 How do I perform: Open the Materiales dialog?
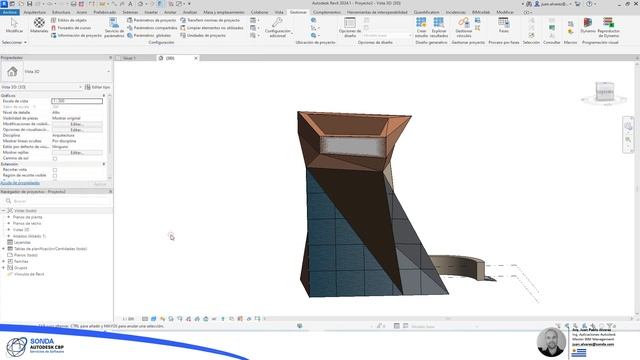tap(39, 25)
